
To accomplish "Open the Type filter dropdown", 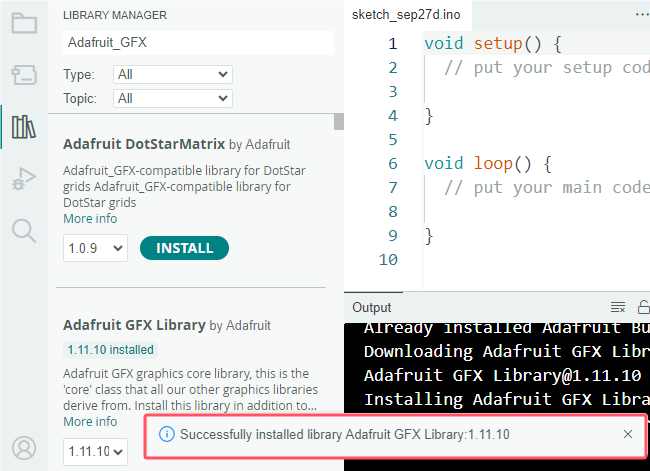I will [173, 75].
